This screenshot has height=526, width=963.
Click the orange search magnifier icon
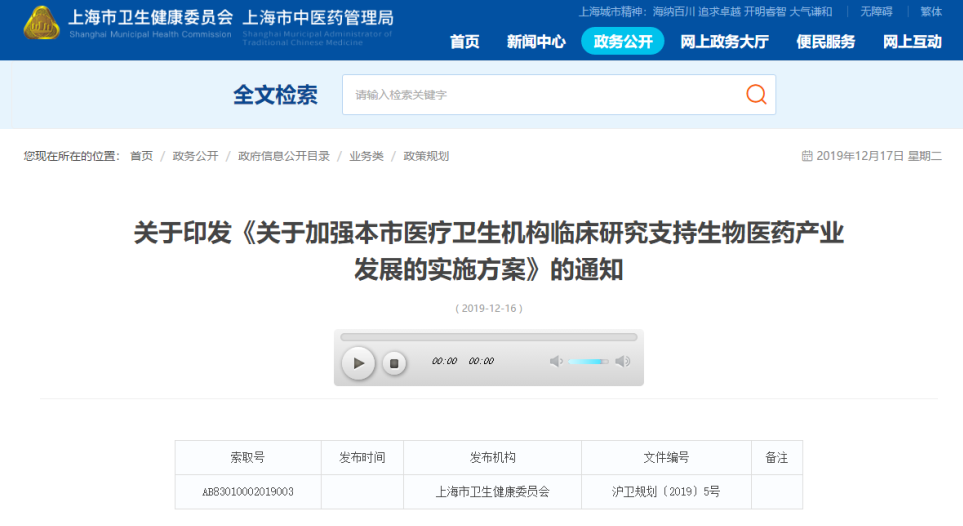click(756, 95)
